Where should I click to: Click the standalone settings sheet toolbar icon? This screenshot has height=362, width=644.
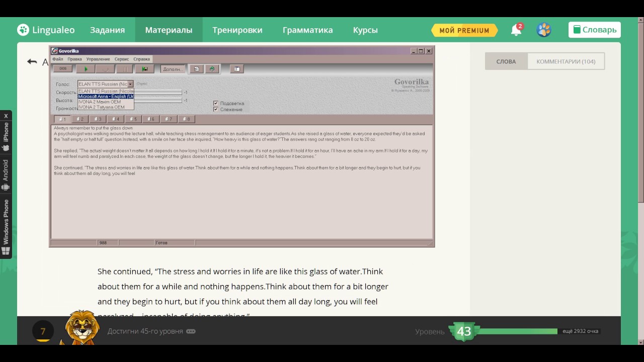pos(237,69)
